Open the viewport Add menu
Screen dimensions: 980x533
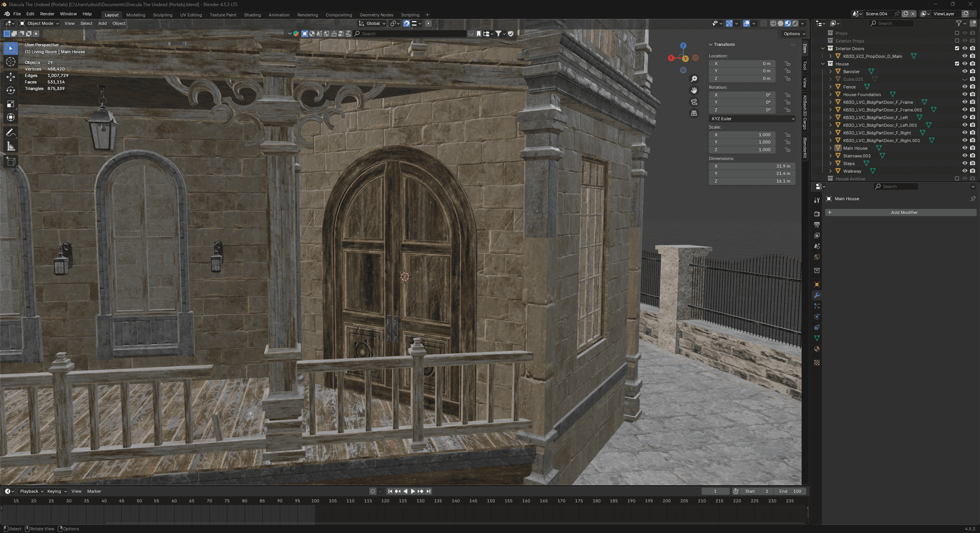(102, 23)
